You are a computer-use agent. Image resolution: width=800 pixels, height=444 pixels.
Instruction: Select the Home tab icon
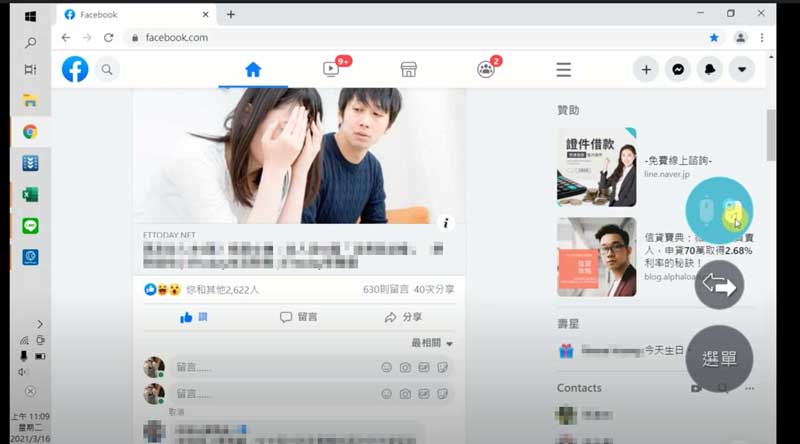pyautogui.click(x=253, y=69)
